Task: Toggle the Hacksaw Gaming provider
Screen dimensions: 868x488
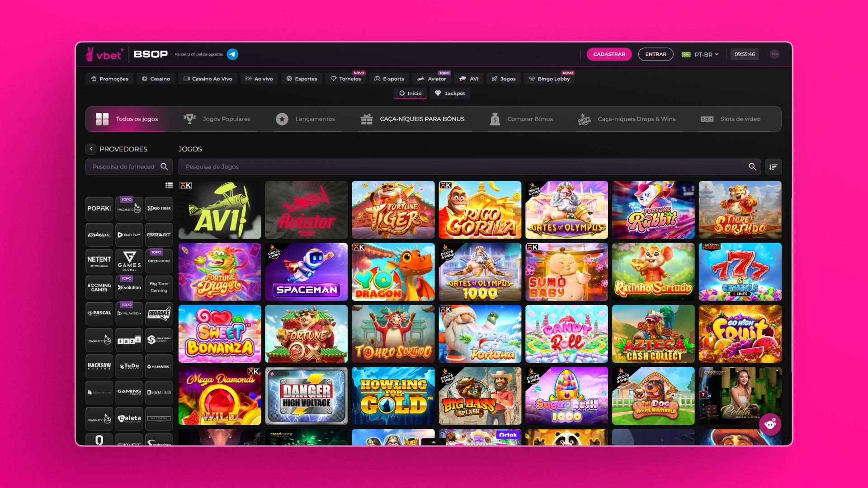Action: (x=99, y=366)
